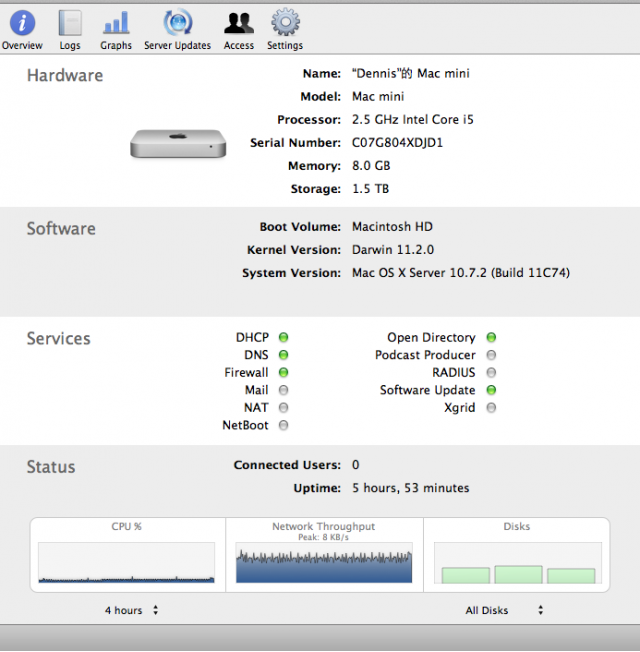Select the RADIUS service label
Screen dimensions: 640x652
[454, 372]
